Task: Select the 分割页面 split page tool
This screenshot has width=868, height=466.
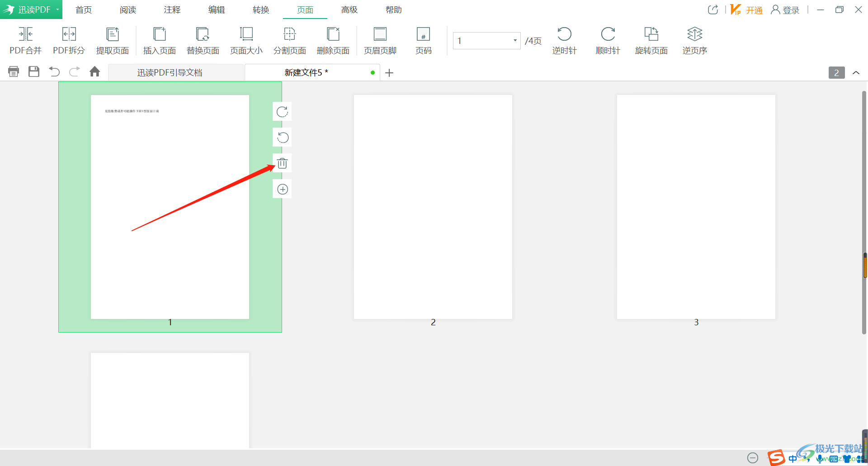Action: 290,40
